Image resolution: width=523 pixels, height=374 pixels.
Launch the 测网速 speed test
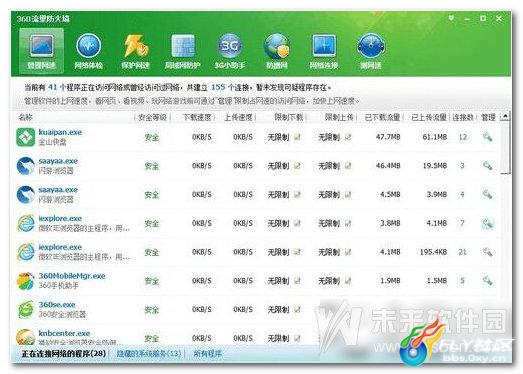click(x=371, y=51)
